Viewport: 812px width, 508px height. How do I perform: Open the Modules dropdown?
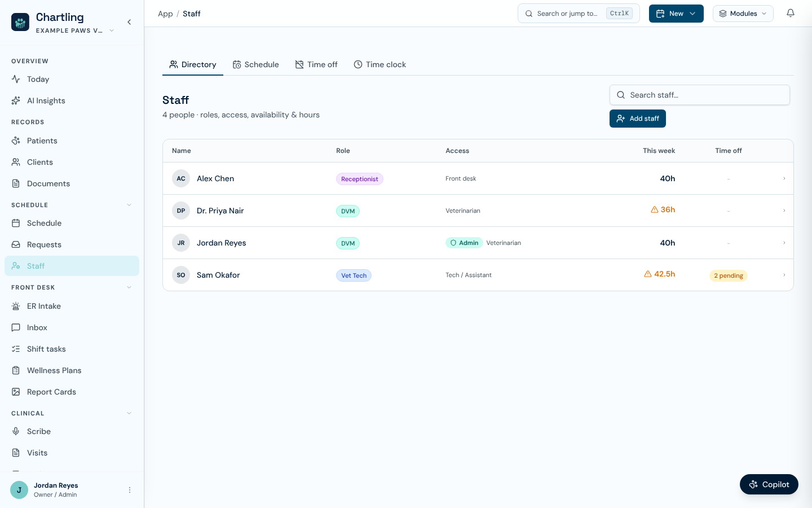pos(743,14)
